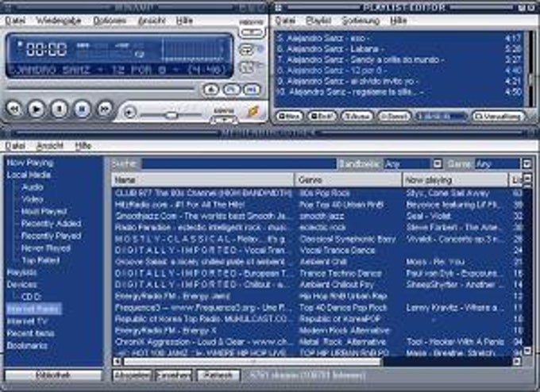Start playback with the Play button

(37, 109)
